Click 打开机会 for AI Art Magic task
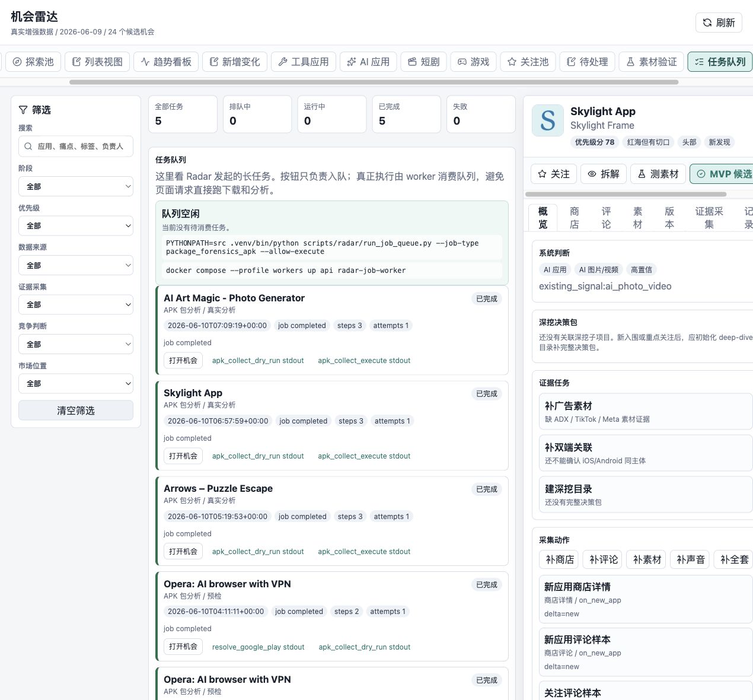Screen dimensions: 753x700 pos(183,361)
